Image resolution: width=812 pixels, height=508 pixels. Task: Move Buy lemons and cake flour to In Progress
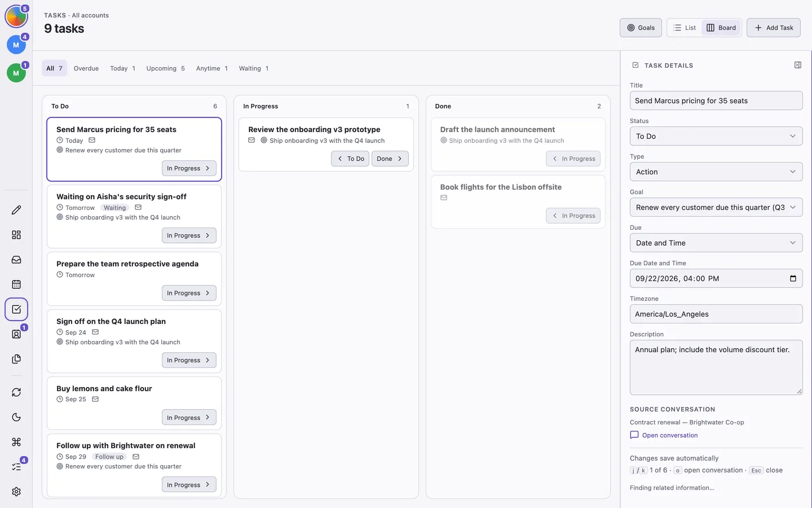[189, 418]
